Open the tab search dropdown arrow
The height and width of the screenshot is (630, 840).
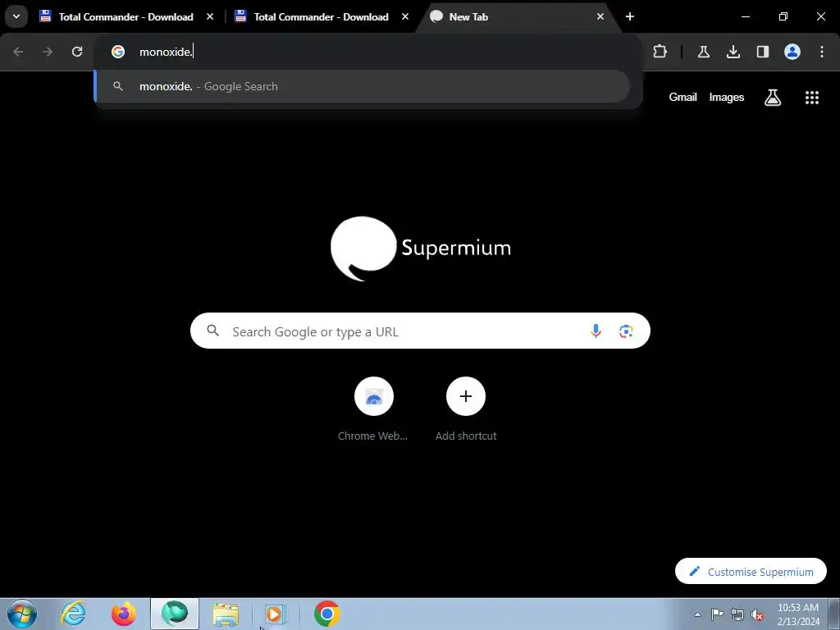click(x=16, y=16)
